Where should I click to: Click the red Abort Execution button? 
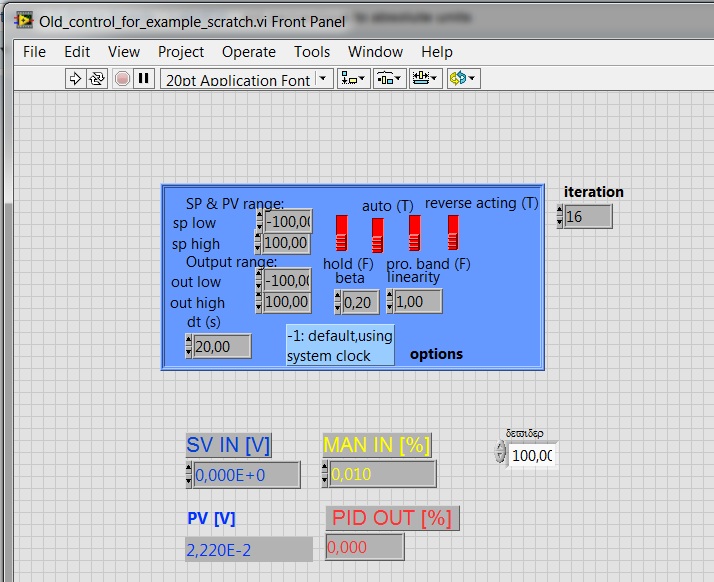tap(122, 79)
